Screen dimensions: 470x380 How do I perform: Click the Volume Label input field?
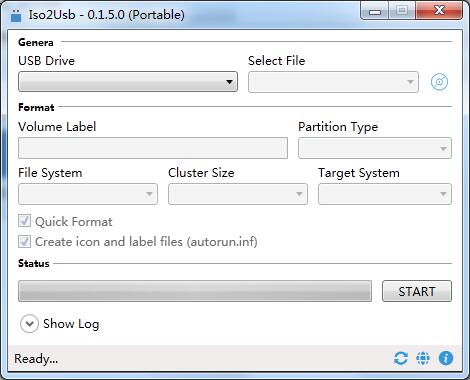click(x=153, y=148)
